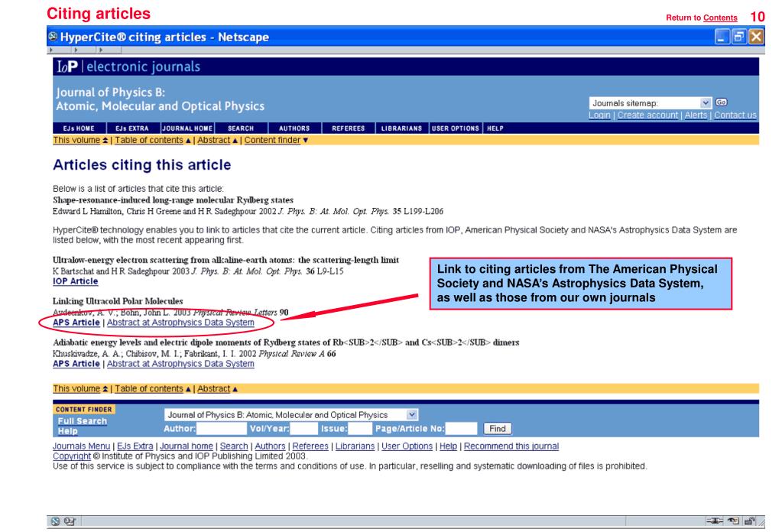
Task: Click the Netscape icon in title bar
Action: coord(53,37)
